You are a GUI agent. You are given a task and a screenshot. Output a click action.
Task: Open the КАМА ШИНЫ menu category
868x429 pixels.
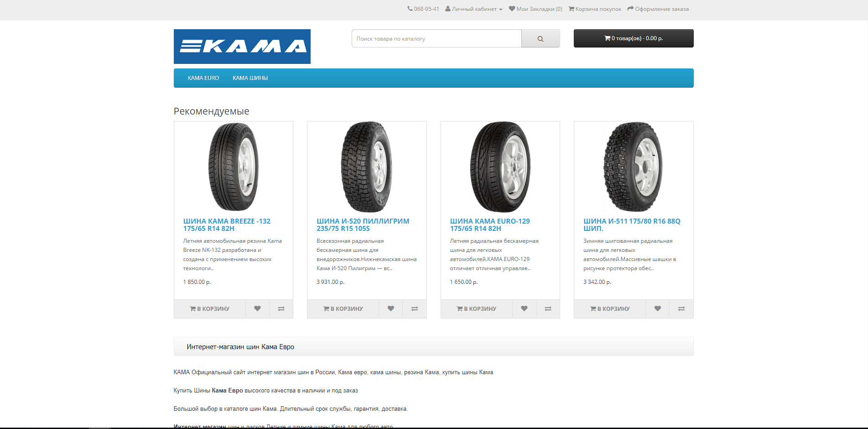pyautogui.click(x=250, y=78)
